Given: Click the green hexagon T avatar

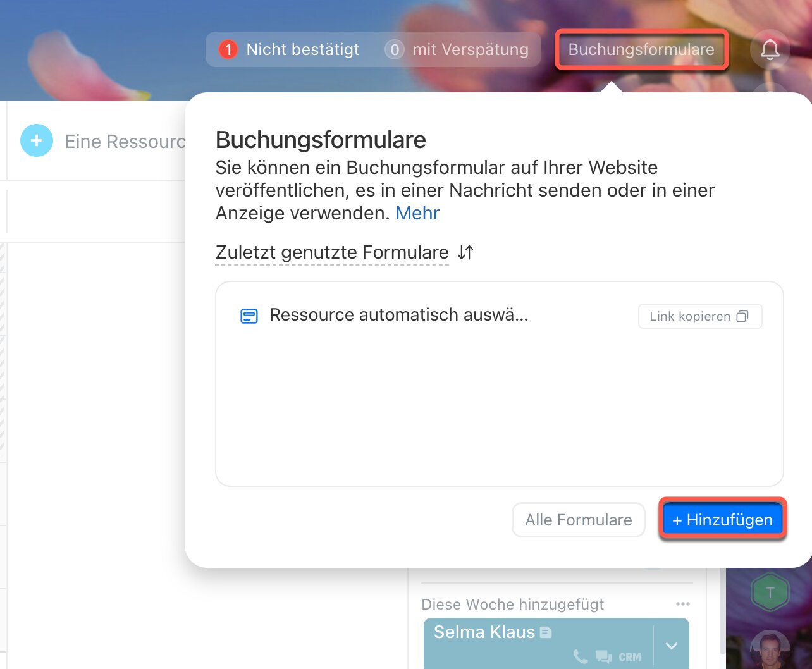Looking at the screenshot, I should (770, 592).
